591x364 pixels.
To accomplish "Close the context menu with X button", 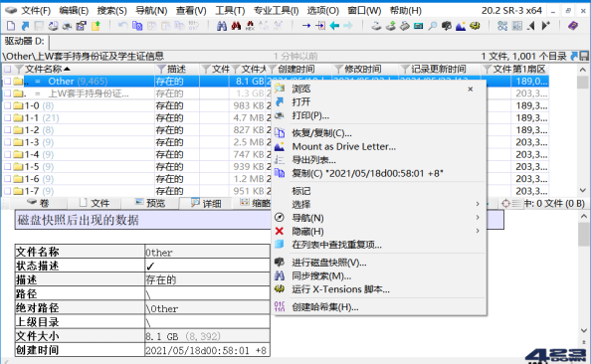I will (470, 90).
